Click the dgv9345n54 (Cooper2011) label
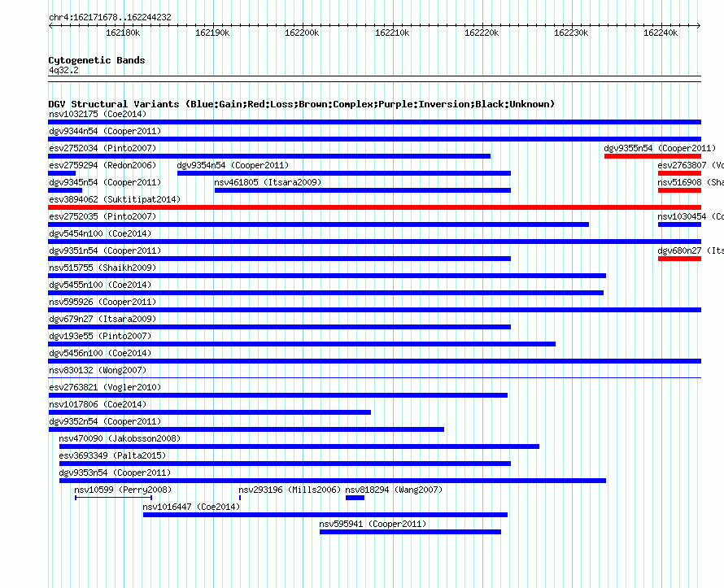This screenshot has height=588, width=724. click(105, 182)
